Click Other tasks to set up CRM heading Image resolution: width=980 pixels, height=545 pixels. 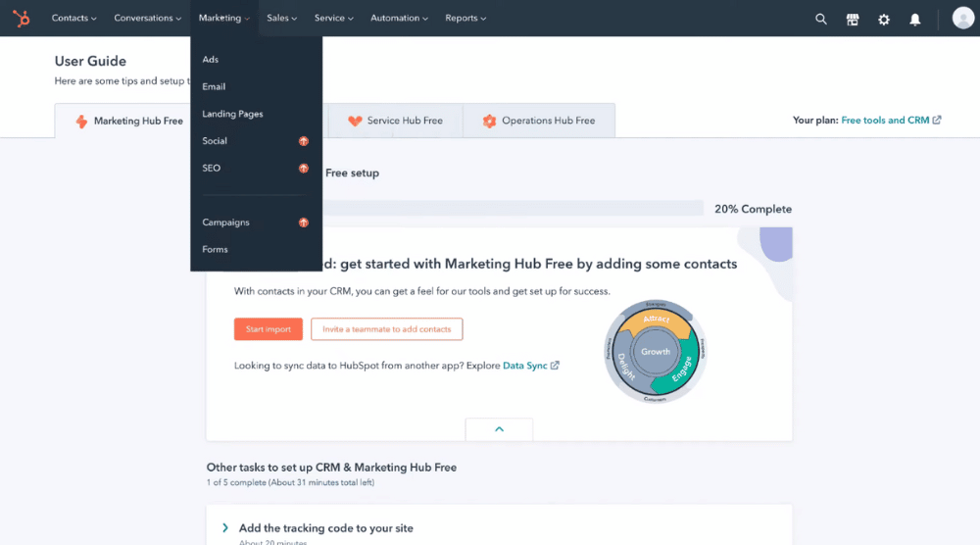tap(331, 468)
